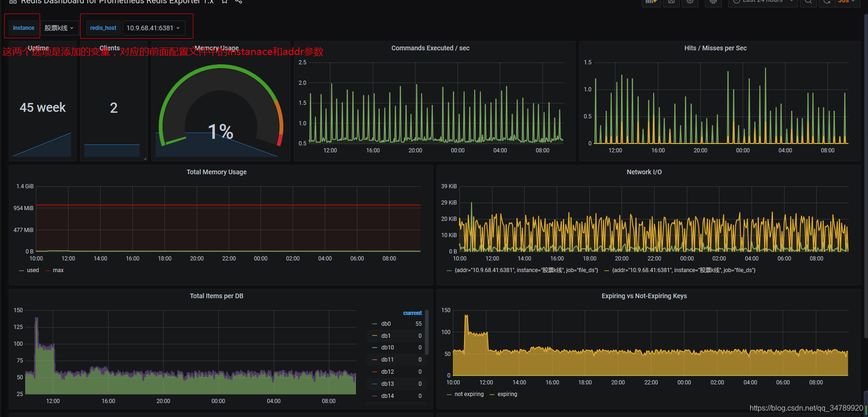Toggle db0 series in items legend
The height and width of the screenshot is (417, 868).
click(x=386, y=324)
